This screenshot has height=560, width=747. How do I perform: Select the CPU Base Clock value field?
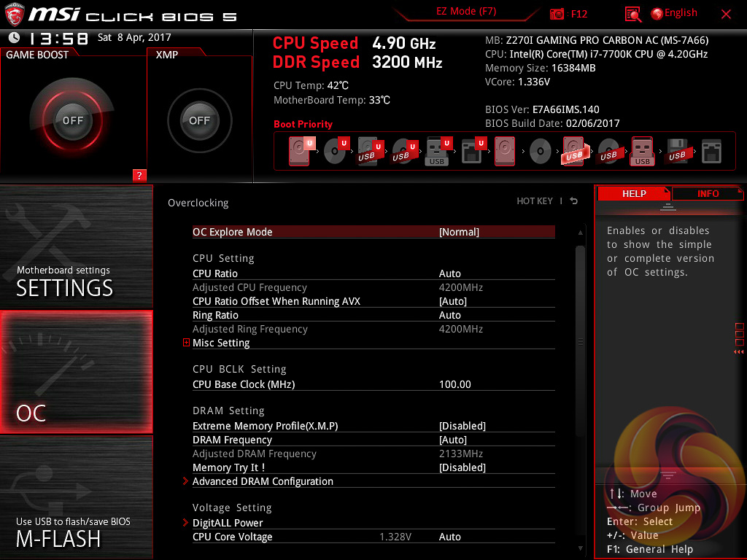[x=455, y=384]
